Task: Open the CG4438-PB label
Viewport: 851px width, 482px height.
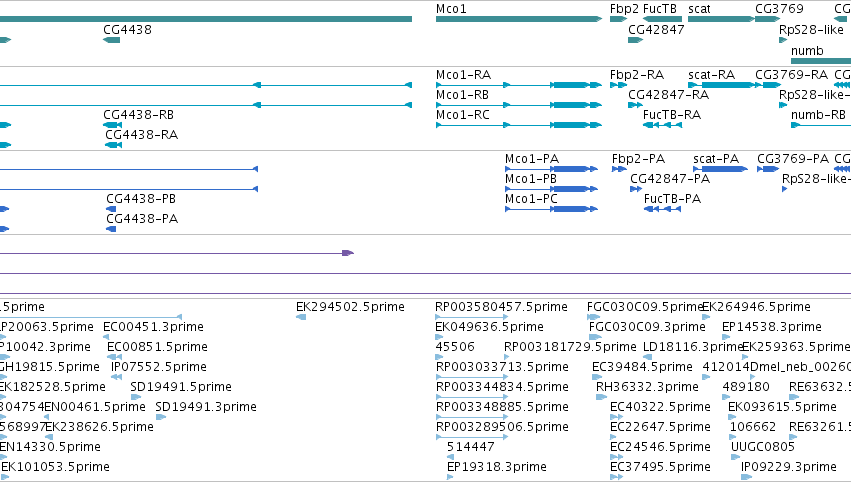Action: click(141, 199)
